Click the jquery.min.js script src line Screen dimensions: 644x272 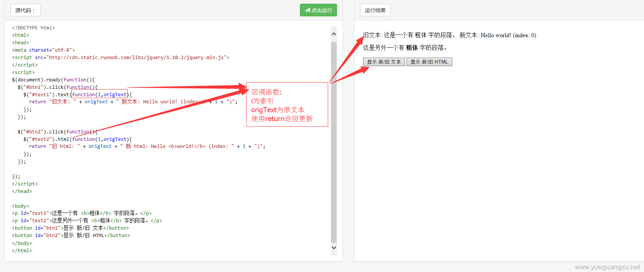[121, 57]
